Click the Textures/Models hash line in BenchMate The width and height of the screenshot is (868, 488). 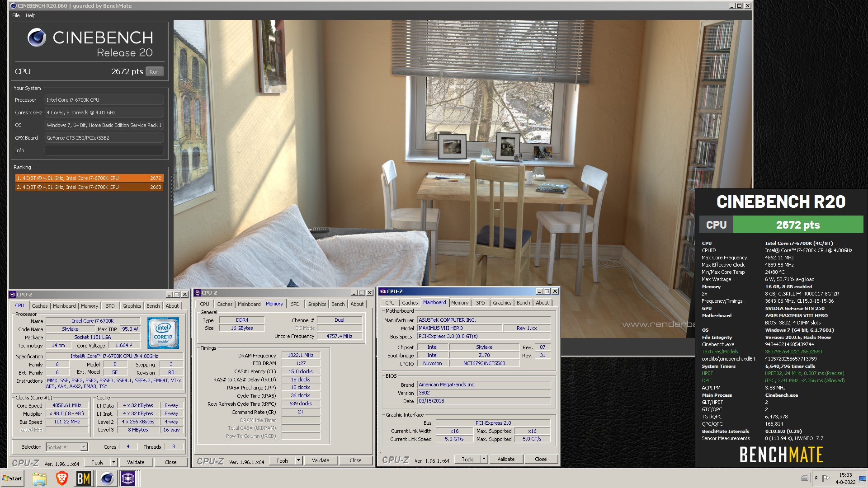tap(762, 352)
